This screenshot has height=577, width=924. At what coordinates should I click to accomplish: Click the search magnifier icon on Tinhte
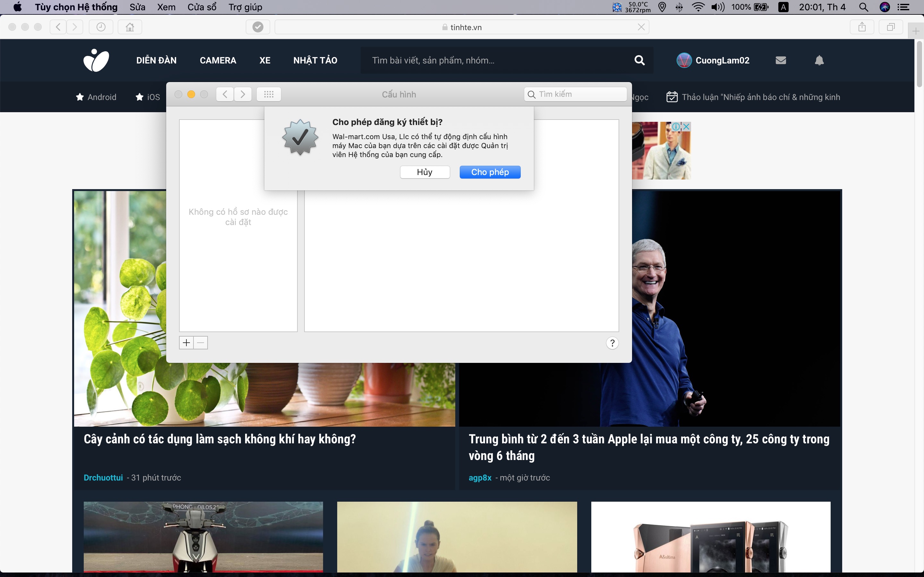point(639,60)
